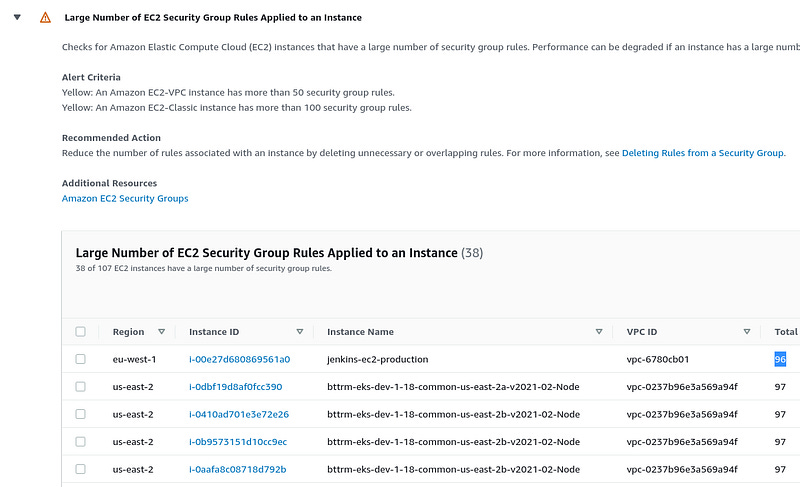Open instance i-0dbf19d8af0fcc390 link
The width and height of the screenshot is (800, 487).
235,387
